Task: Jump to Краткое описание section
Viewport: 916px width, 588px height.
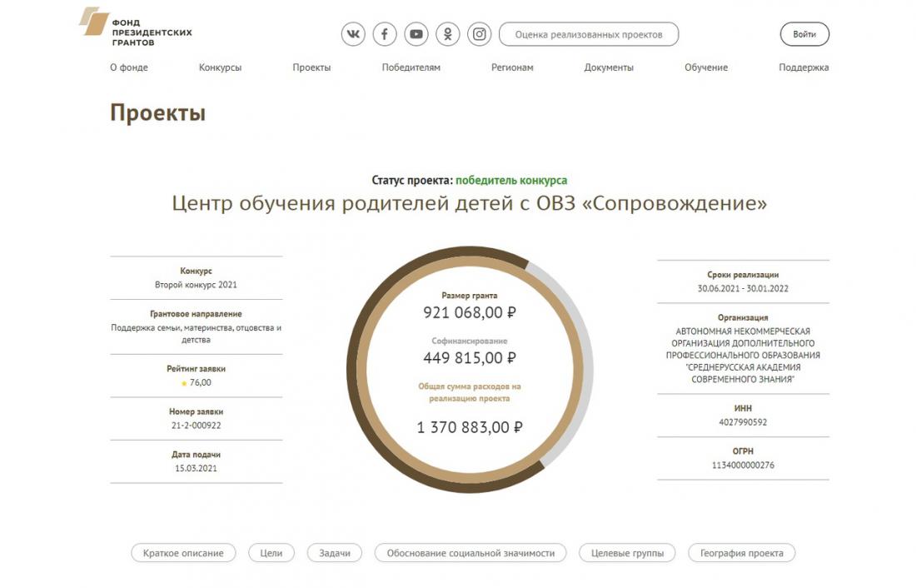Action: point(183,553)
